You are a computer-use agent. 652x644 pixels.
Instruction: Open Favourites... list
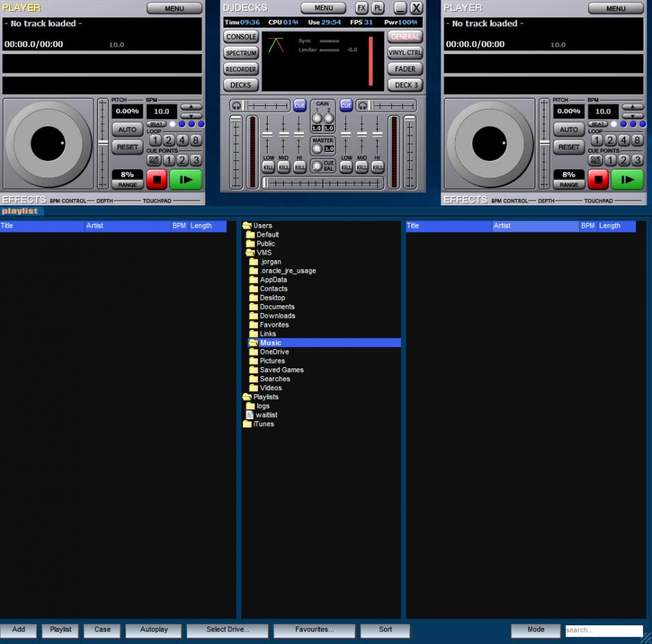[314, 630]
